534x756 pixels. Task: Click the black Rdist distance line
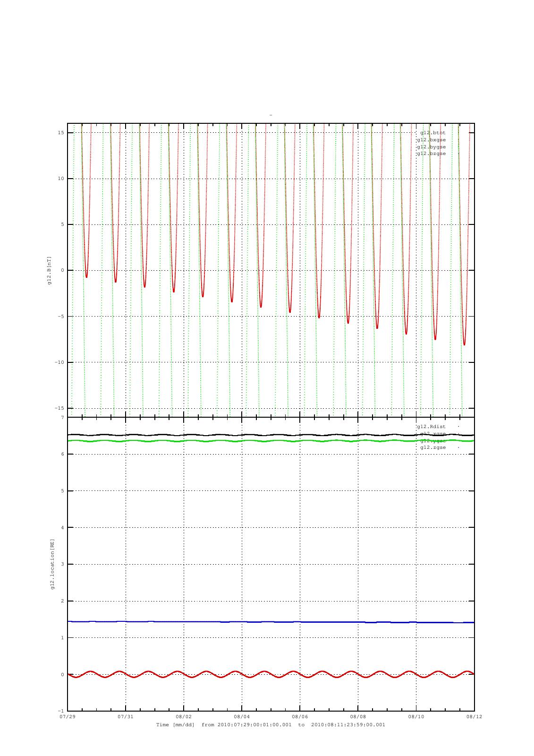271,435
